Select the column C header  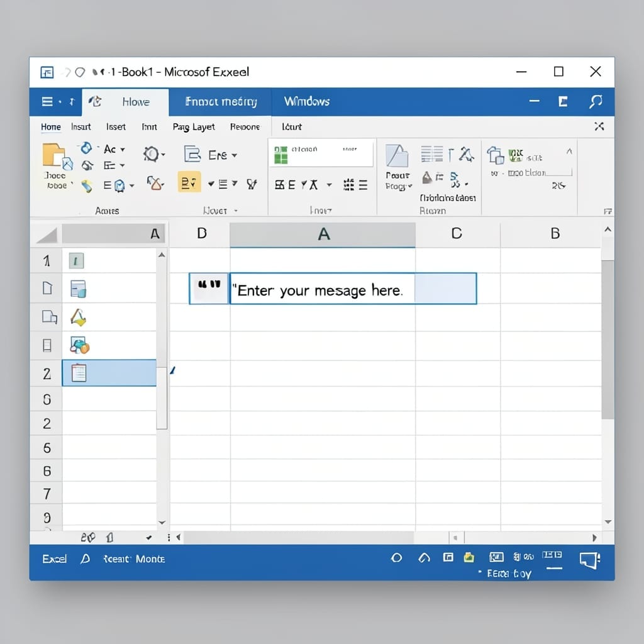click(457, 233)
